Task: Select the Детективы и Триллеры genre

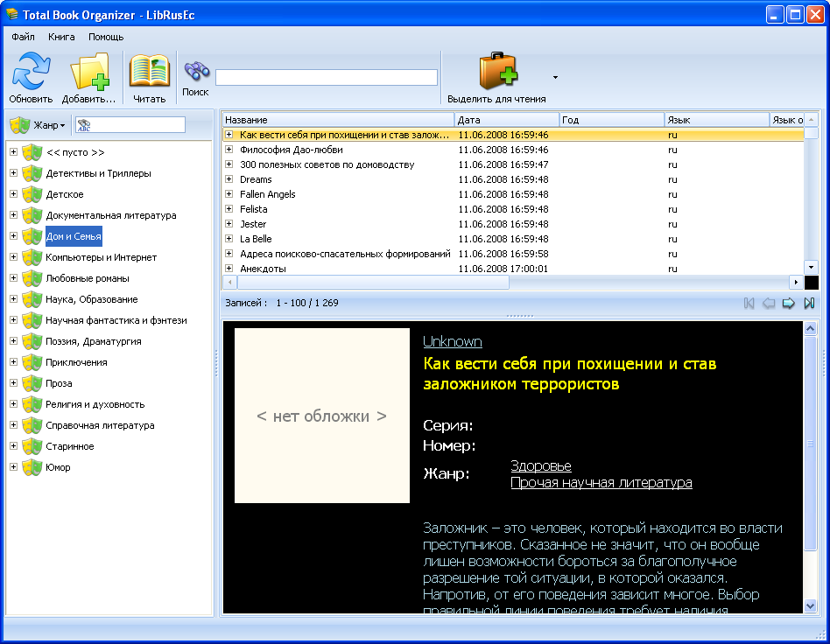Action: point(98,173)
